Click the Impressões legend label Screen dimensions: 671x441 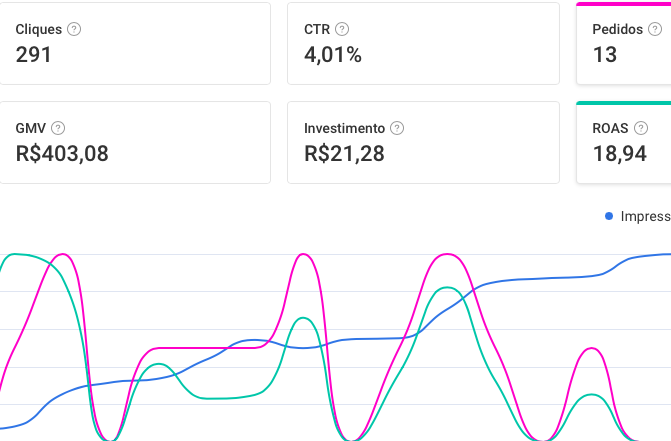coord(645,216)
